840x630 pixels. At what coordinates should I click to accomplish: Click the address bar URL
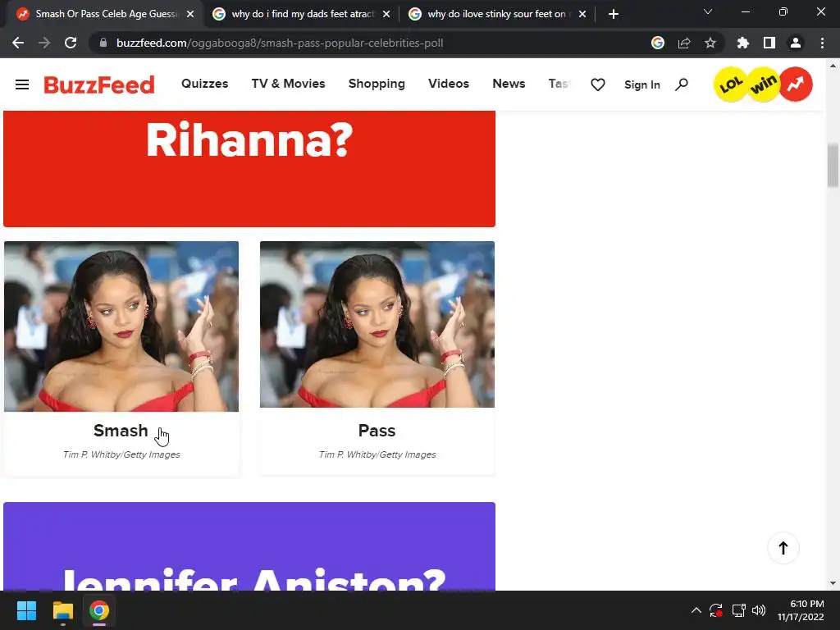[x=280, y=43]
